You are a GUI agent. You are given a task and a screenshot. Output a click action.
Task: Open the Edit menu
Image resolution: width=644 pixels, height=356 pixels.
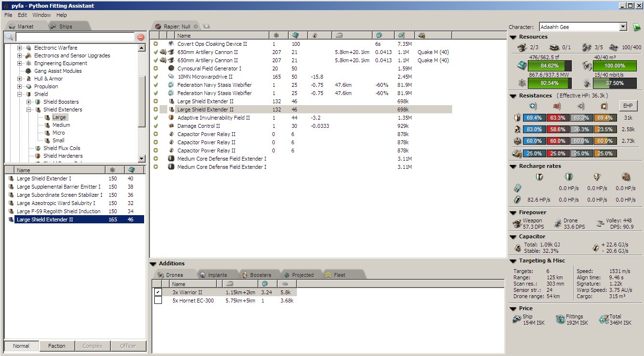pos(22,15)
